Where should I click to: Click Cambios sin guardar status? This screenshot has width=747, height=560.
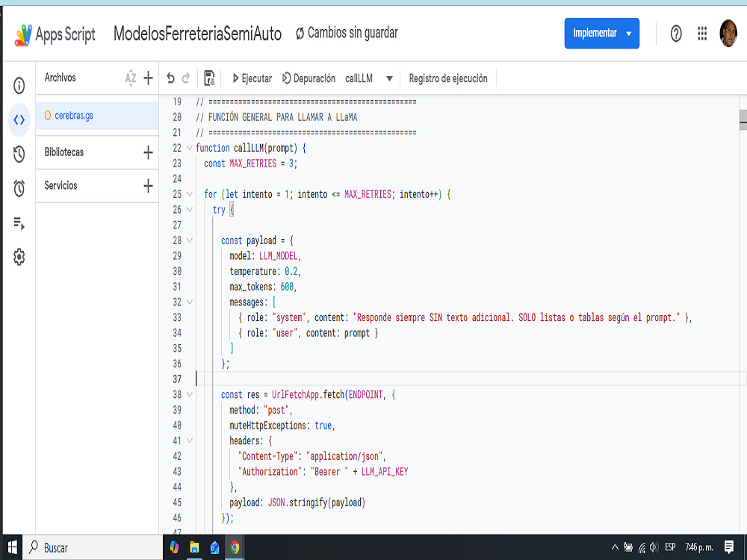(x=347, y=33)
